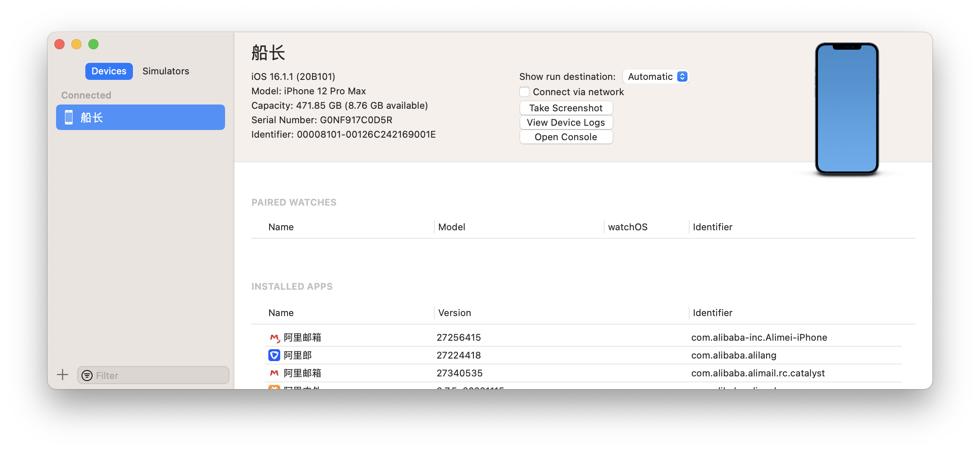The image size is (980, 452).
Task: Click the red 阿里邮箱 icon for Alimei-iPhone
Action: click(x=274, y=338)
